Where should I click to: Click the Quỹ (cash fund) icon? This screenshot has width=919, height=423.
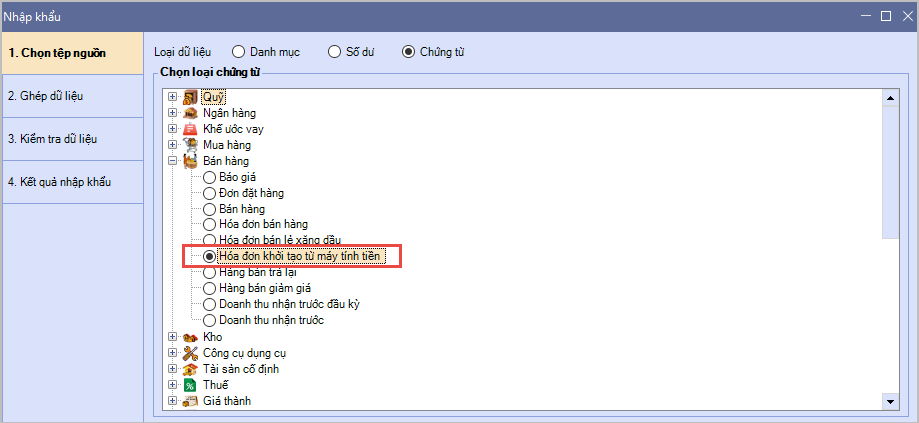point(190,97)
